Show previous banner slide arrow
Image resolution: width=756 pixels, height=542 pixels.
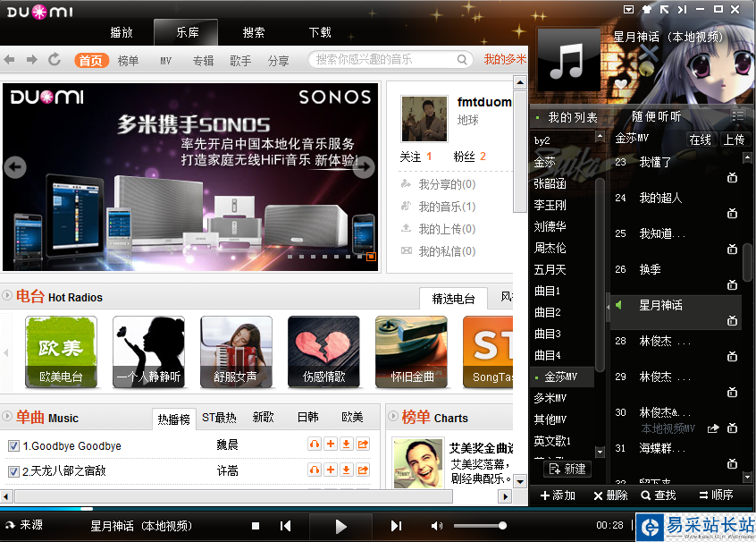[15, 167]
